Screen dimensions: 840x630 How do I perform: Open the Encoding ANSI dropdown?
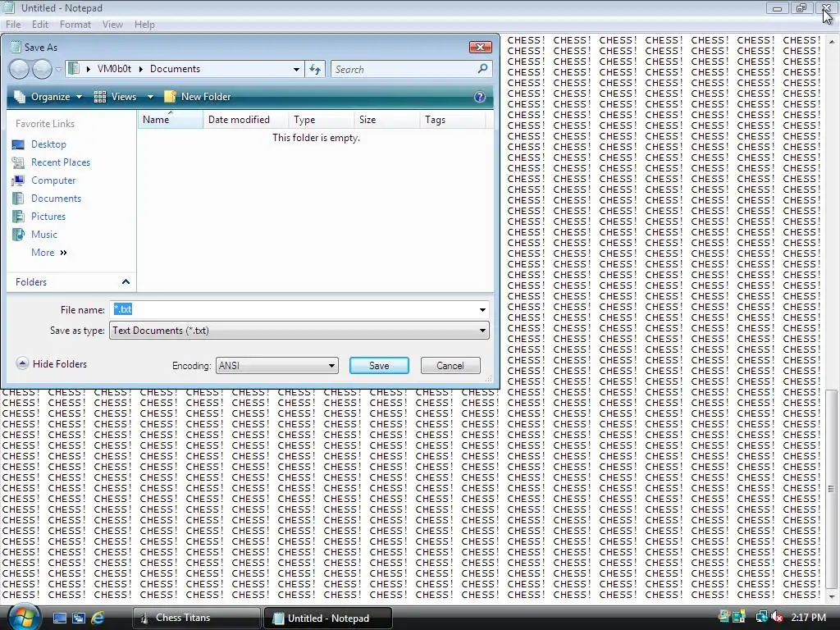point(277,366)
